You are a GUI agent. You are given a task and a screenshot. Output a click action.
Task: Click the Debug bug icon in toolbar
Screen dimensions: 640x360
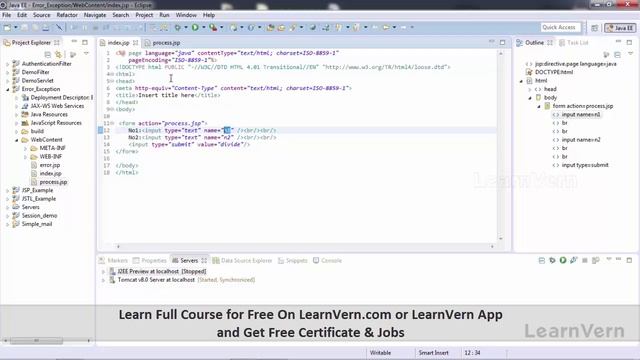(178, 27)
